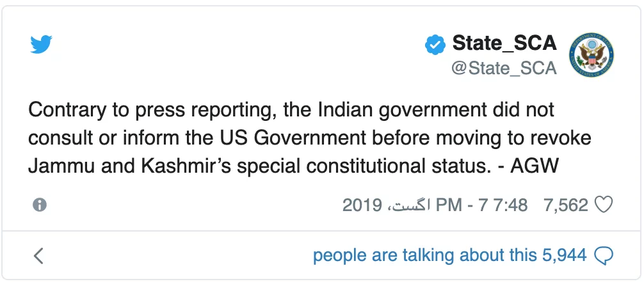Click the year 2019 in the date
The height and width of the screenshot is (284, 644).
coord(362,205)
